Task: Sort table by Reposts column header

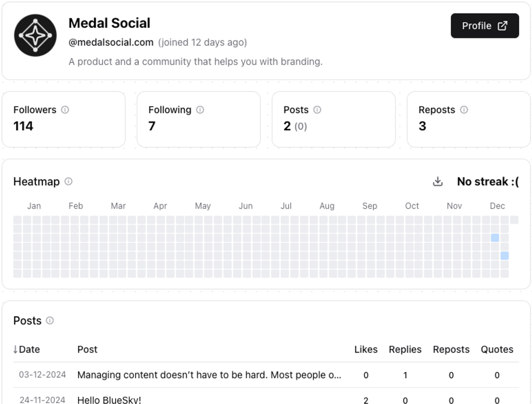Action: click(451, 350)
